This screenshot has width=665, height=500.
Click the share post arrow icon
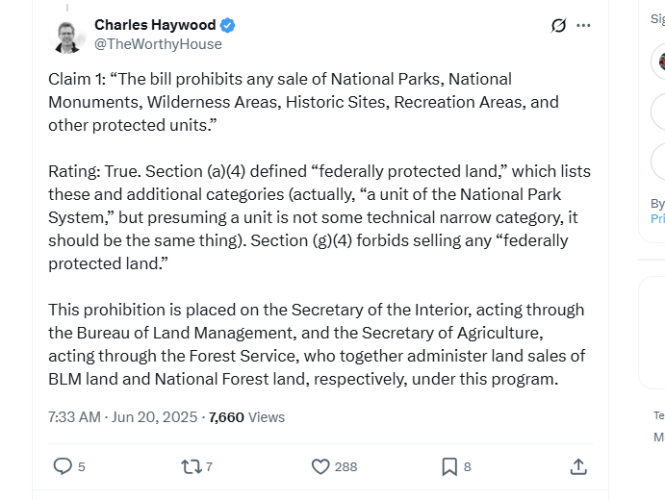pyautogui.click(x=578, y=466)
